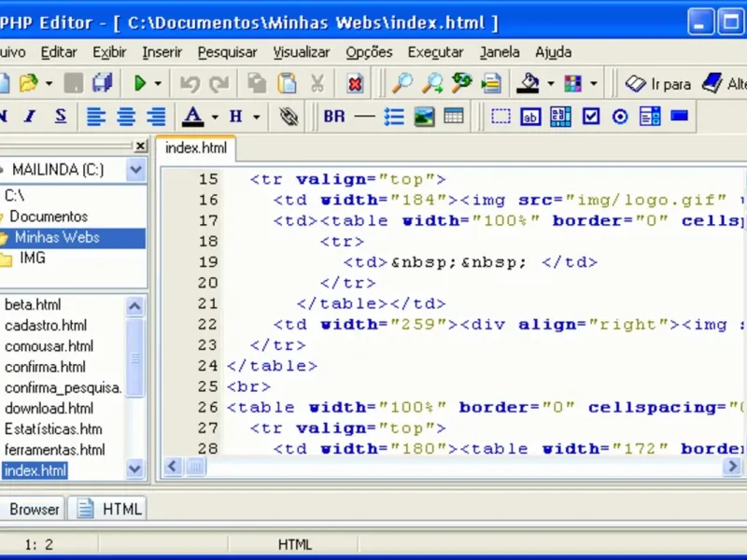The image size is (747, 560).
Task: Click the color palette grid icon
Action: (x=572, y=84)
